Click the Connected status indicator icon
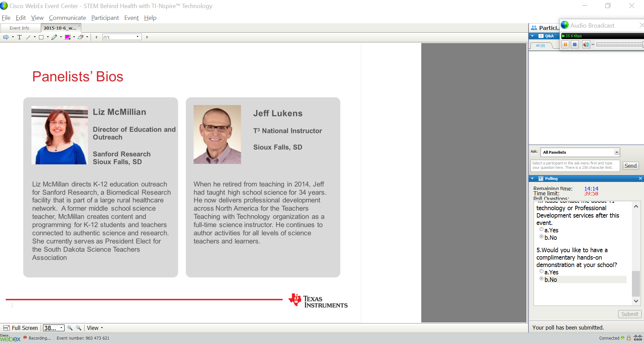The width and height of the screenshot is (644, 343). tap(622, 338)
